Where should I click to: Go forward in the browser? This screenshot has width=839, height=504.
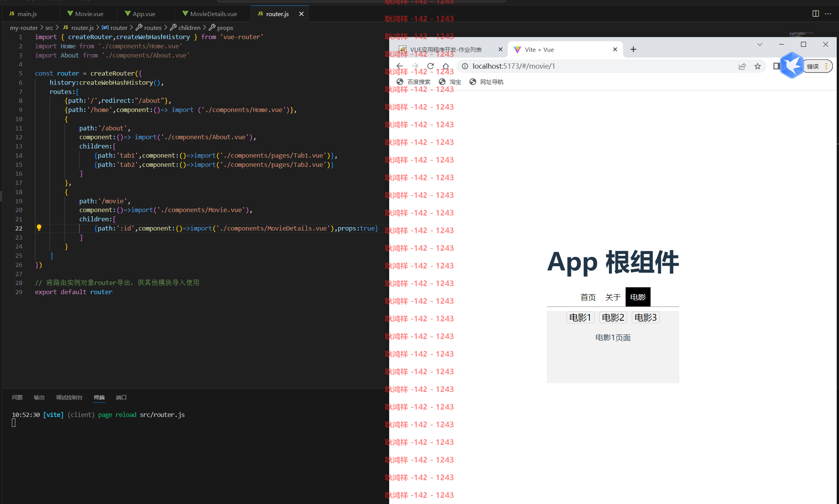pyautogui.click(x=415, y=66)
